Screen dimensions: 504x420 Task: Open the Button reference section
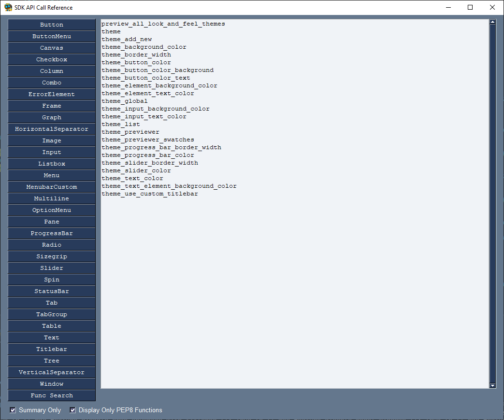click(x=51, y=24)
